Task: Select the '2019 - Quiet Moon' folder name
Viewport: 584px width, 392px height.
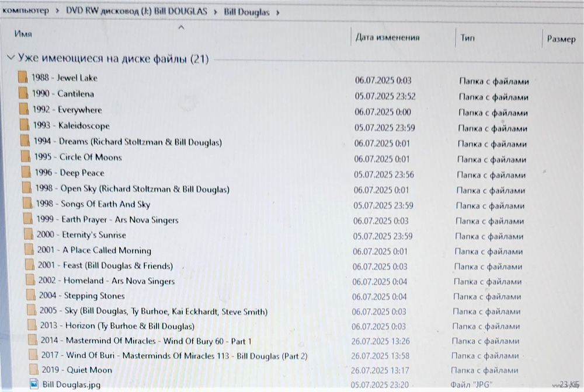Action: (77, 370)
